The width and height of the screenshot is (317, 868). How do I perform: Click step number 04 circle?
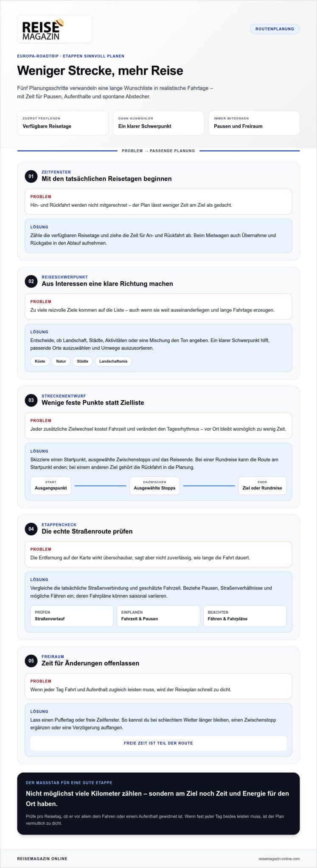[x=31, y=529]
